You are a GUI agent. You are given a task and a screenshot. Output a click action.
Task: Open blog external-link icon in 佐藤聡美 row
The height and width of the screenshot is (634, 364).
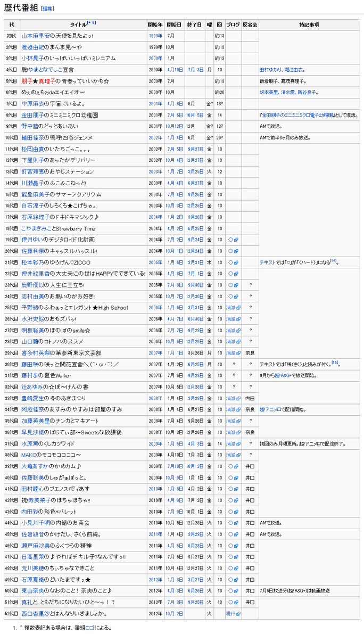click(x=236, y=477)
